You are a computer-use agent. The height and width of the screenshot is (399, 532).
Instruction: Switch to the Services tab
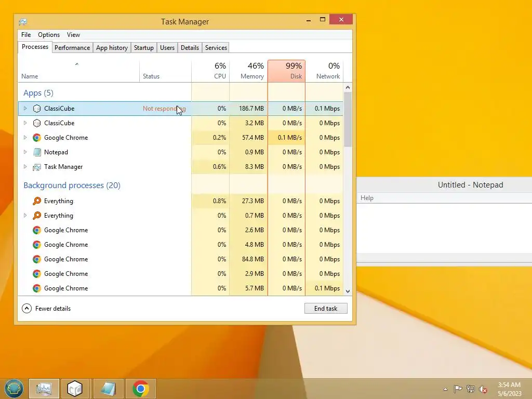[216, 48]
